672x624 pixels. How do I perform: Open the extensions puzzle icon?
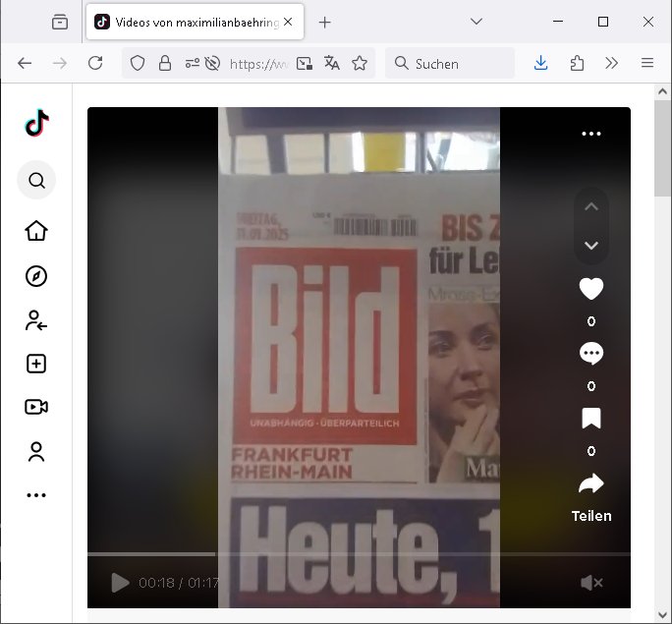577,63
